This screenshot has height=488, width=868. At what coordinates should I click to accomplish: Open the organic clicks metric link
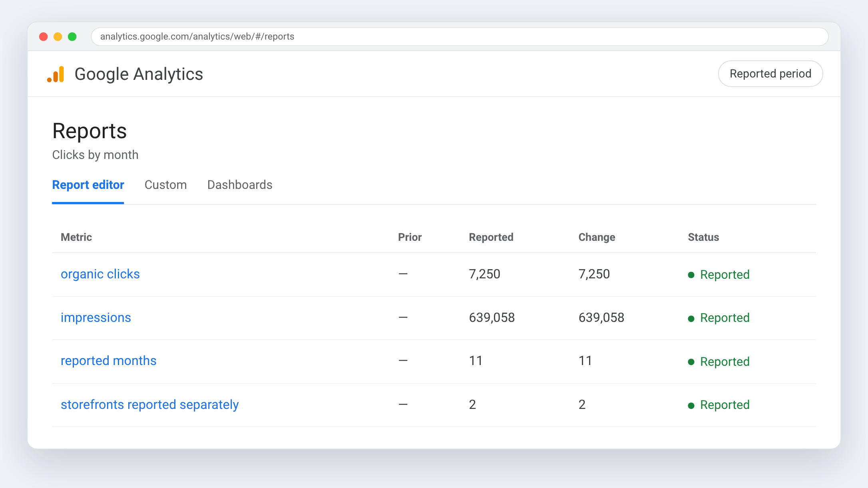point(100,274)
